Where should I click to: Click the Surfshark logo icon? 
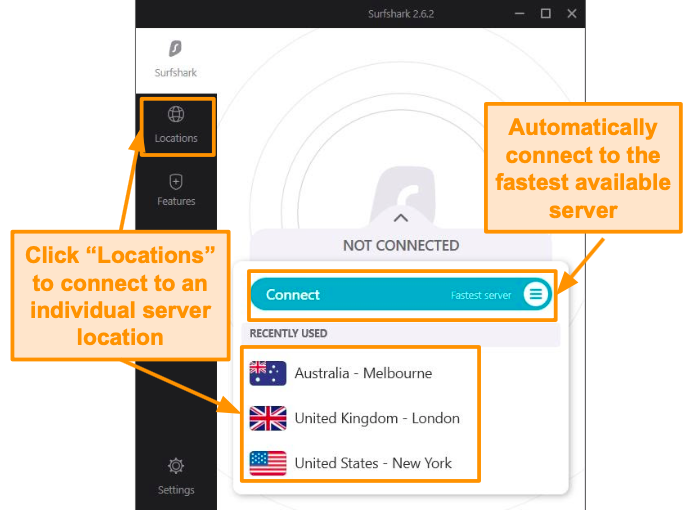tap(175, 49)
